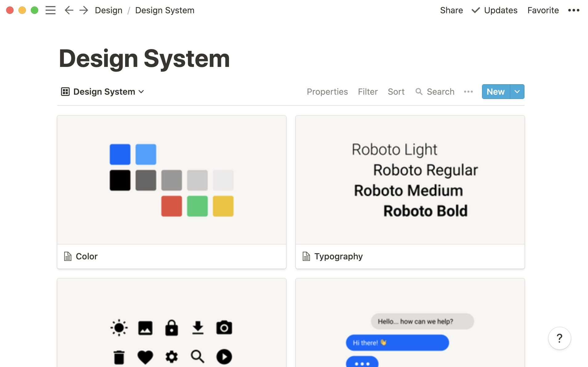Click the blue swatch in Color card
The image size is (588, 367).
pos(120,154)
